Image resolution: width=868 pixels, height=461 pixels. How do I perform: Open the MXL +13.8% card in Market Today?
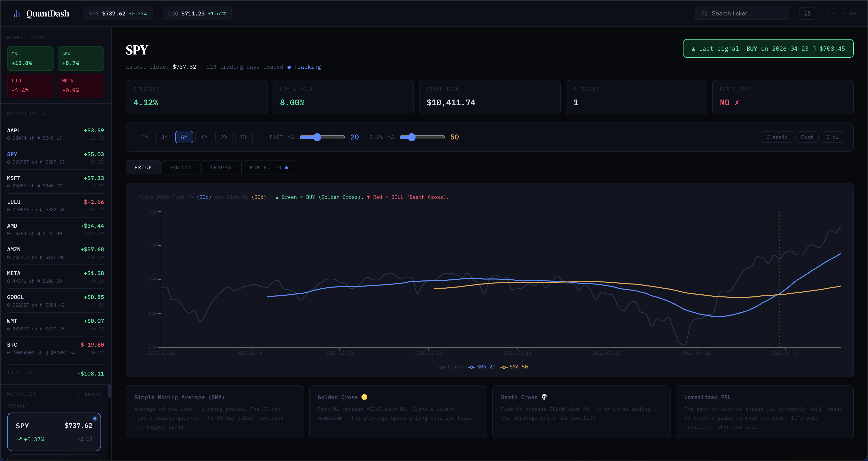coord(30,59)
